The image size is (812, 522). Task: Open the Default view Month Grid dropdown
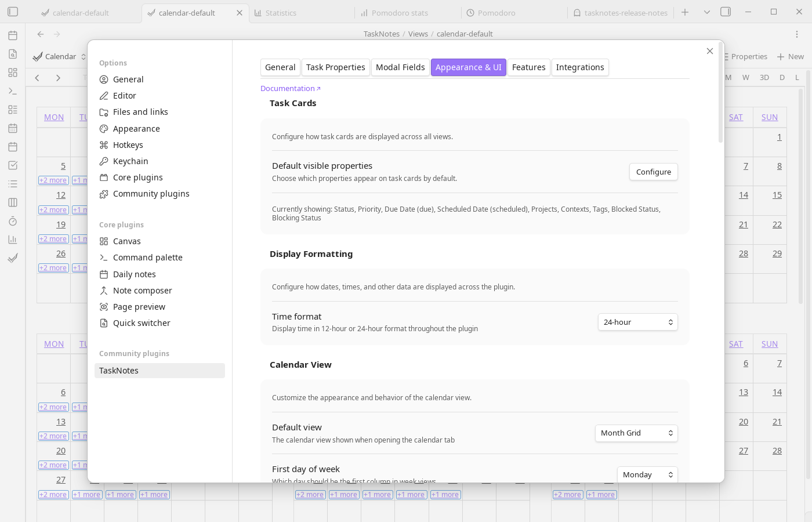(636, 433)
